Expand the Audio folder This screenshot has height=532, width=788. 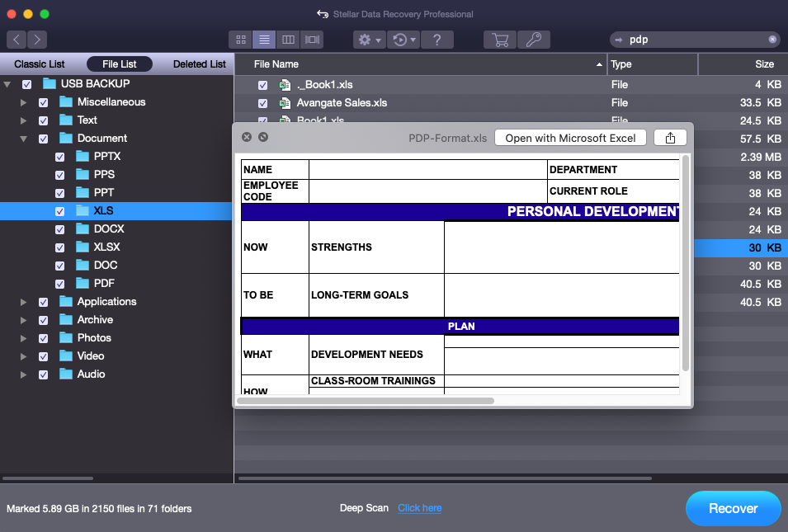click(x=24, y=374)
